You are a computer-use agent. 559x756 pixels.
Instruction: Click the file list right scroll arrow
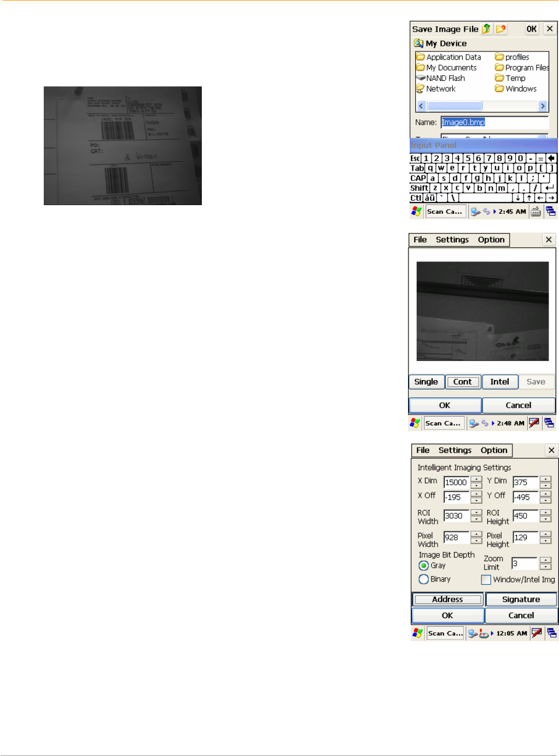tap(543, 106)
